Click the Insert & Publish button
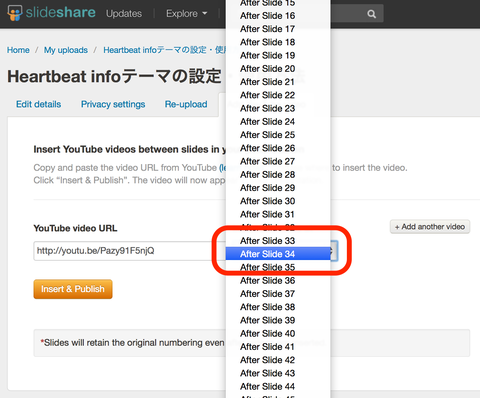 [x=73, y=289]
